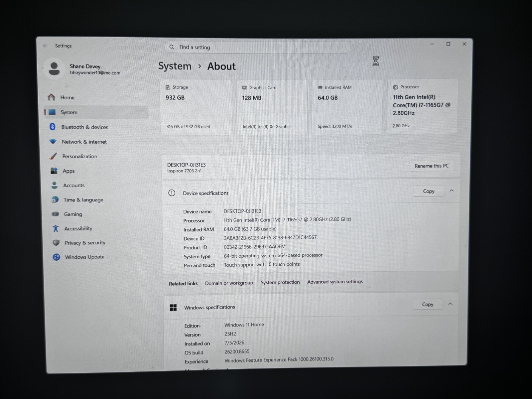Viewport: 532px width, 399px height.
Task: Click the Device ID value text
Action: pos(270,237)
